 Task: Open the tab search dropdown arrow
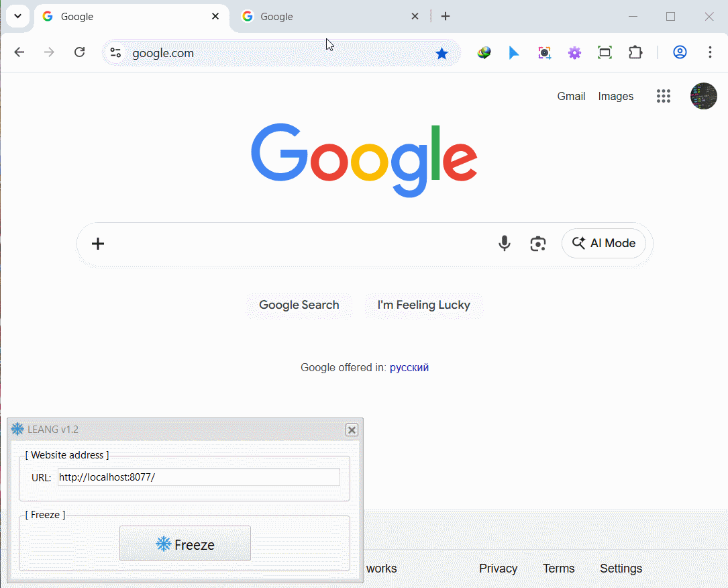point(17,16)
